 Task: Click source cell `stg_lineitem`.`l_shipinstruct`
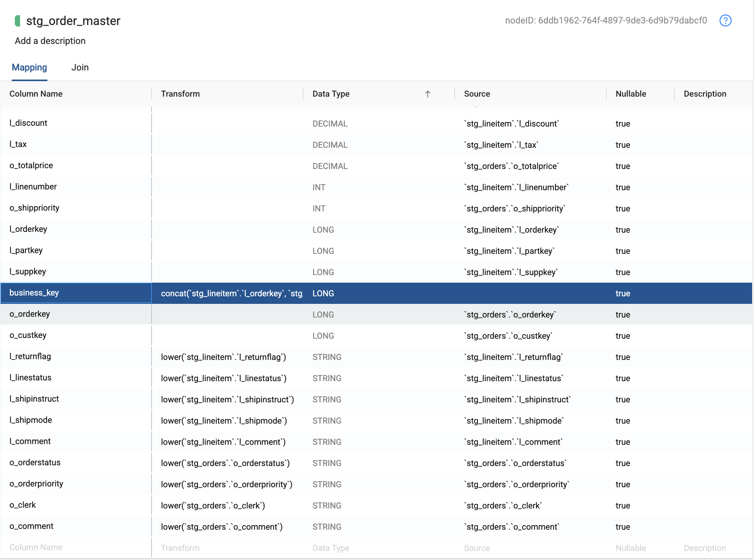click(518, 400)
